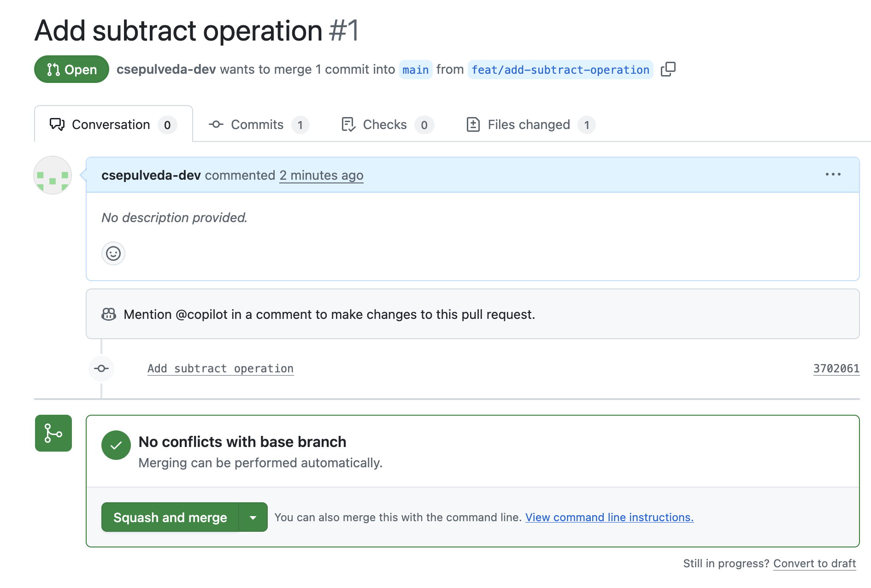The height and width of the screenshot is (588, 871).
Task: Click the feat/add-subtract-operation branch label
Action: (x=560, y=70)
